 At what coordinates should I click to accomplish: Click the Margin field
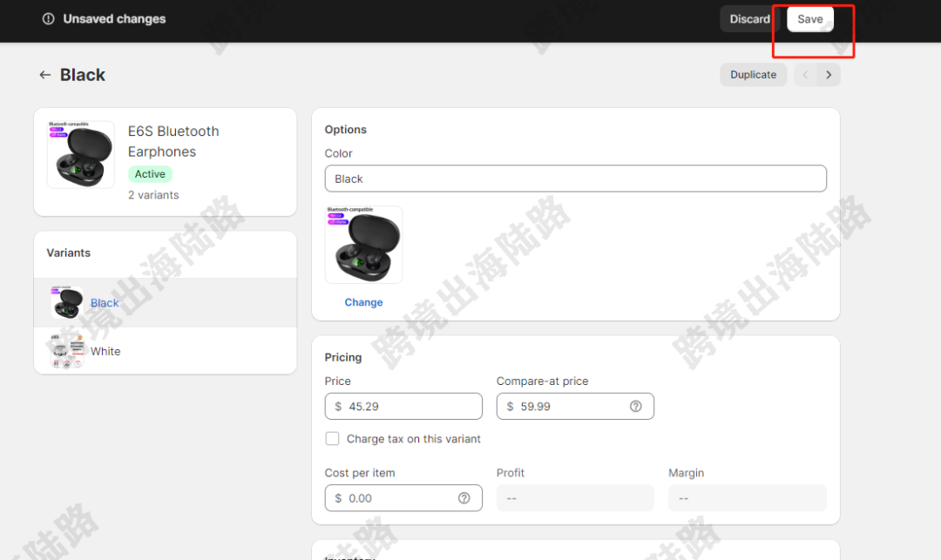click(748, 498)
